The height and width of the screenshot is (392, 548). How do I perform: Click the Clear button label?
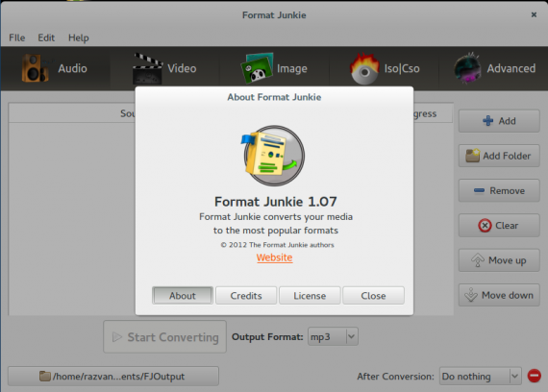tap(507, 226)
